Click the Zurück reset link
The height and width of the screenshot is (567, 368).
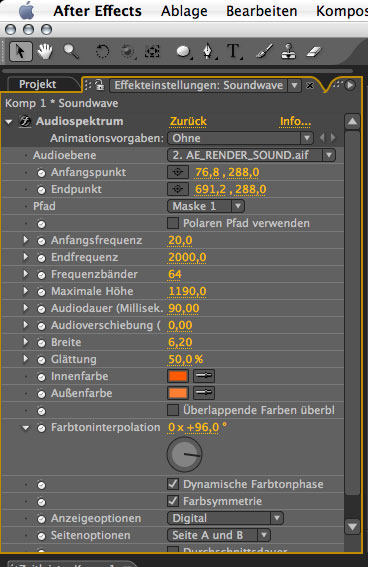[x=188, y=121]
